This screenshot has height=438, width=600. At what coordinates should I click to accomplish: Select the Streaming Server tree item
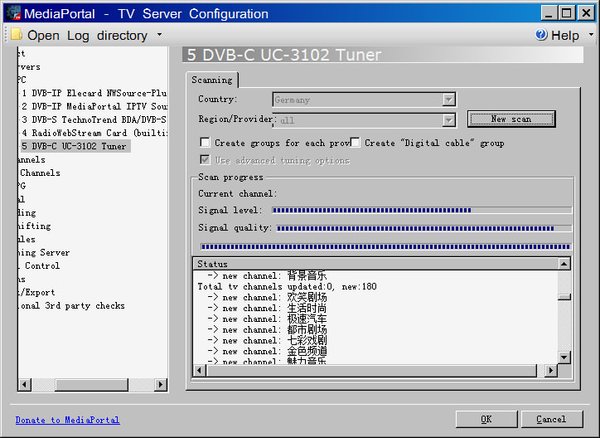point(43,253)
